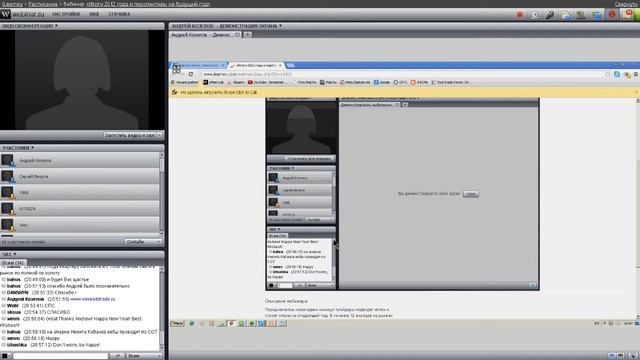Click the nested video start button in shared page

pyautogui.click(x=309, y=158)
